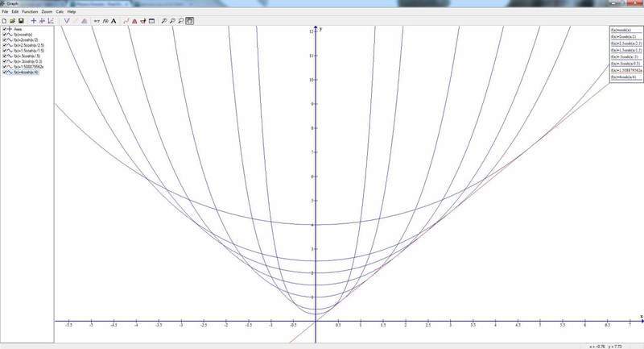The width and height of the screenshot is (644, 349).
Task: Open the Zoom menu
Action: 47,12
